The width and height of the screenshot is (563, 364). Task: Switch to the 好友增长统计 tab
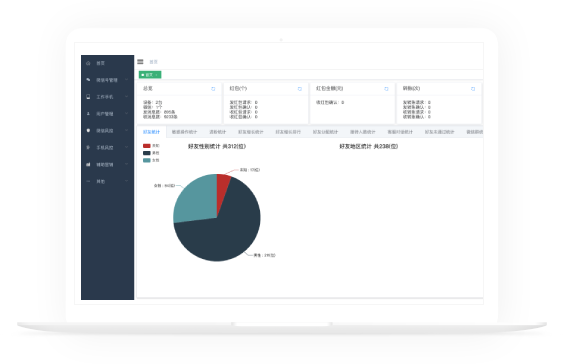[x=251, y=132]
